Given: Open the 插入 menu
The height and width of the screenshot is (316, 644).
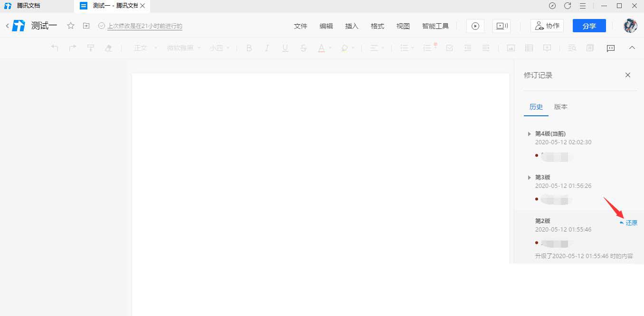Looking at the screenshot, I should pos(352,26).
